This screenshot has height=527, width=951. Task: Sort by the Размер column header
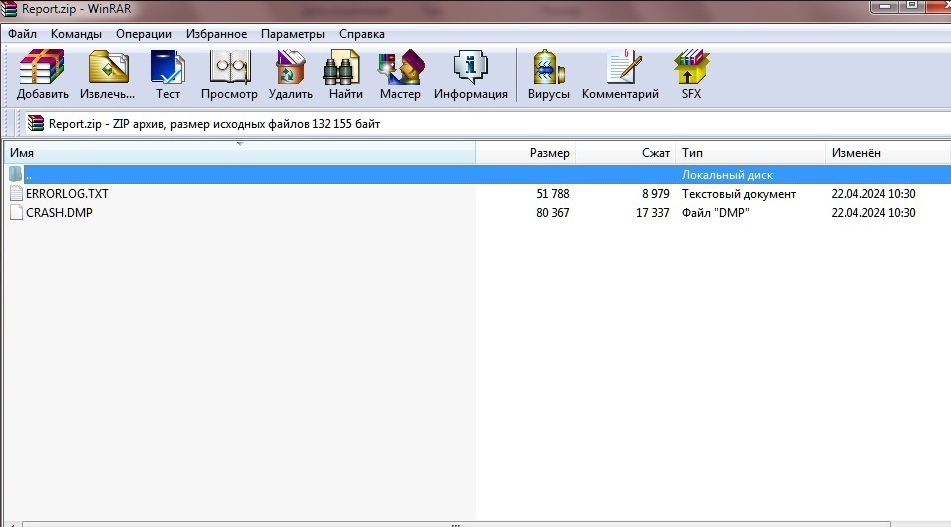pos(526,153)
